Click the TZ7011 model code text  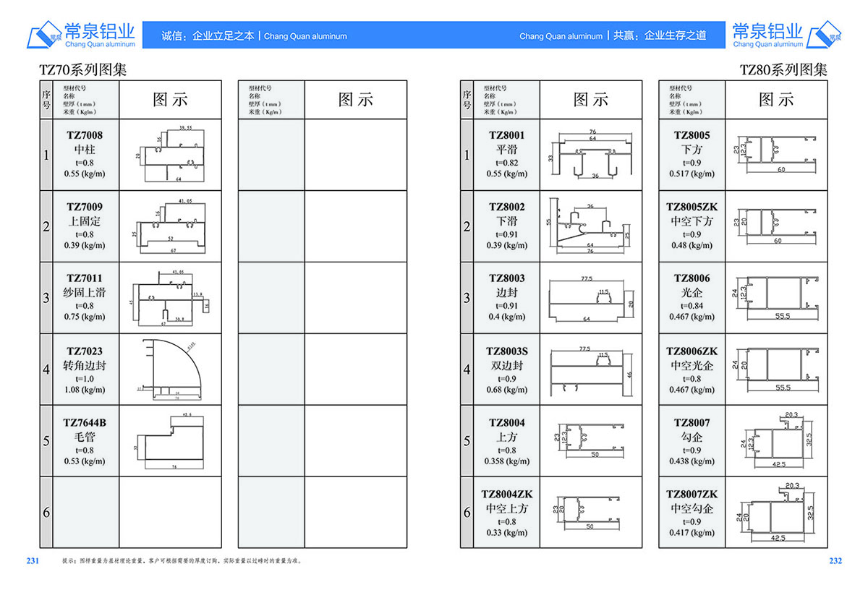pyautogui.click(x=85, y=278)
